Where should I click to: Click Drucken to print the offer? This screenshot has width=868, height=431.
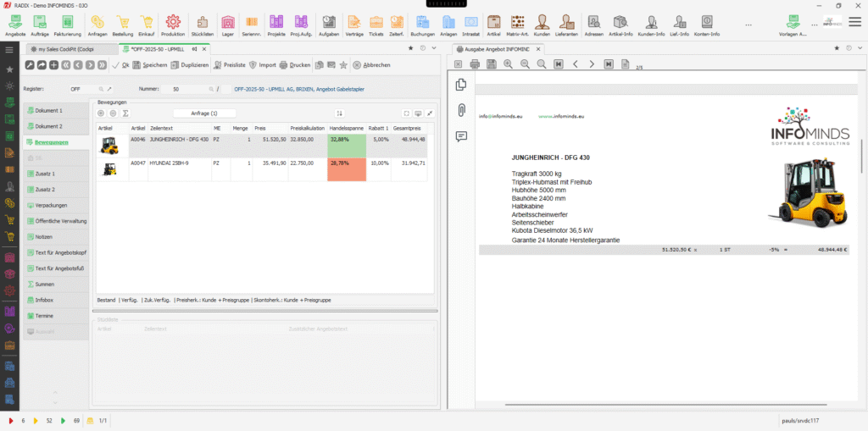click(295, 65)
